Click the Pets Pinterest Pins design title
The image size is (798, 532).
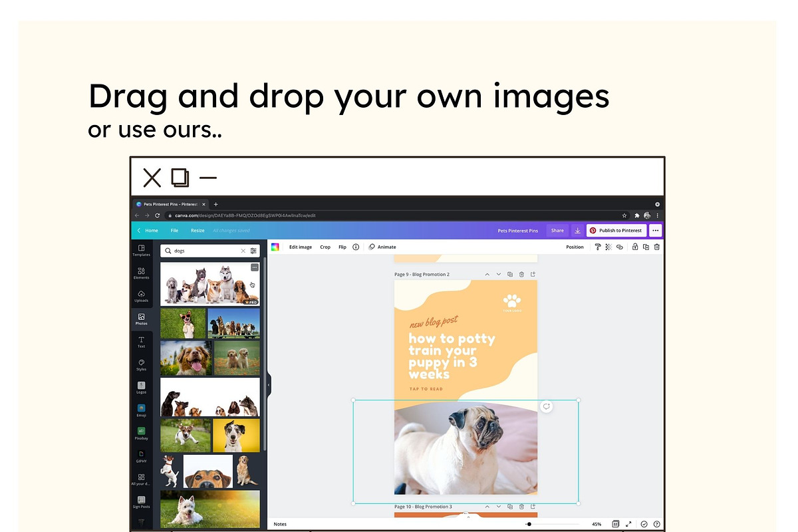point(518,231)
